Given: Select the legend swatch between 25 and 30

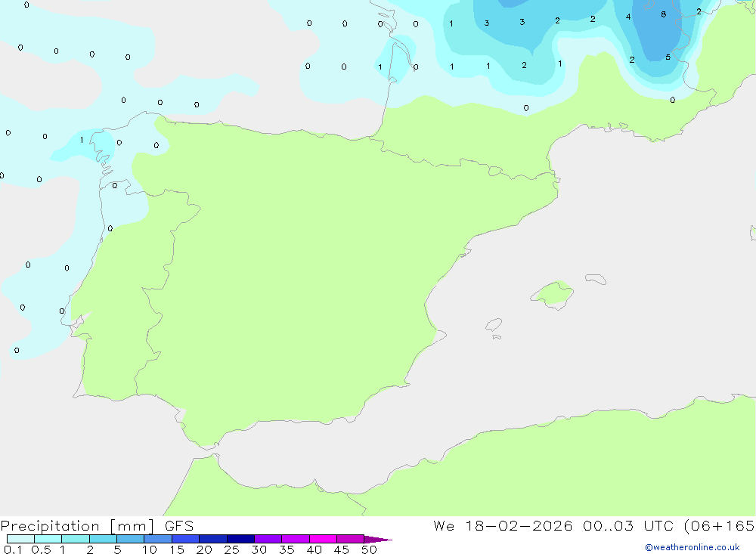Looking at the screenshot, I should [240, 539].
